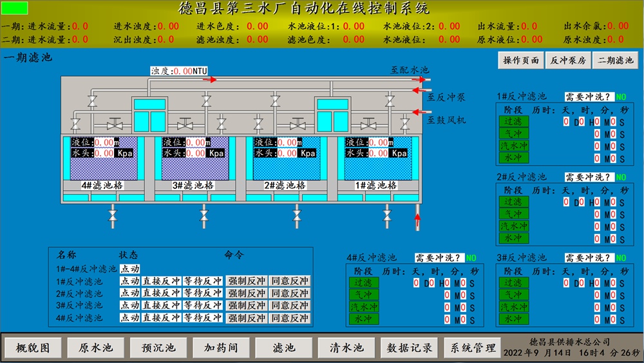This screenshot has width=644, height=363.
Task: Select the 过滤 stage of 1#反冲滤池
Action: coord(513,121)
